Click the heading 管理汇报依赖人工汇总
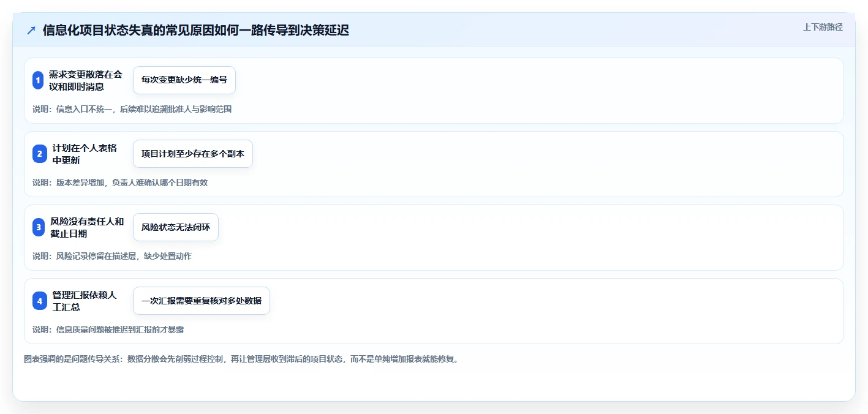This screenshot has width=868, height=414. click(85, 301)
